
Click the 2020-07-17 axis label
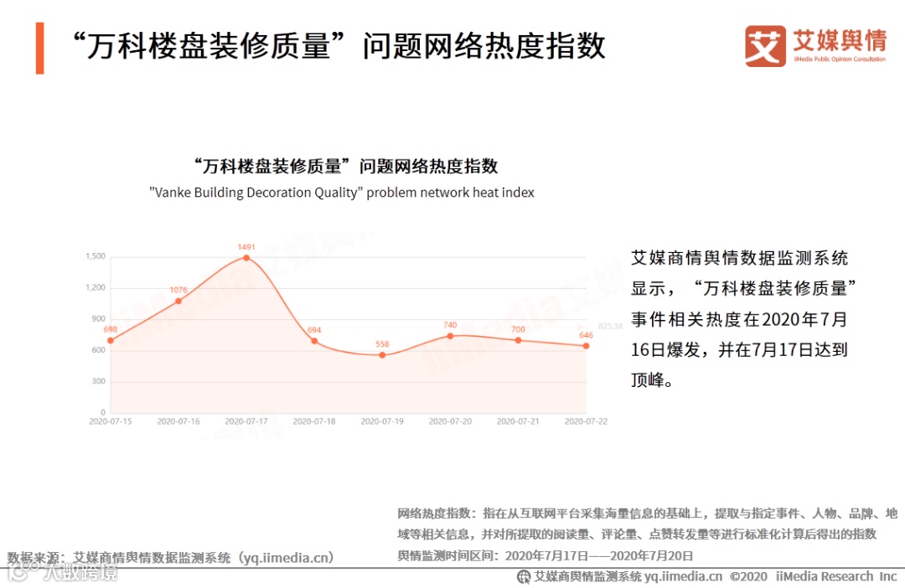coord(246,422)
